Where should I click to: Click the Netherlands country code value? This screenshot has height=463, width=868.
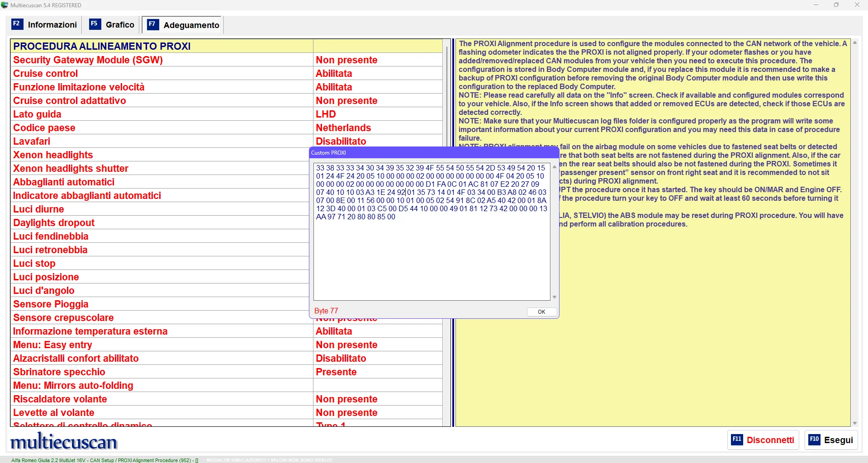click(343, 128)
